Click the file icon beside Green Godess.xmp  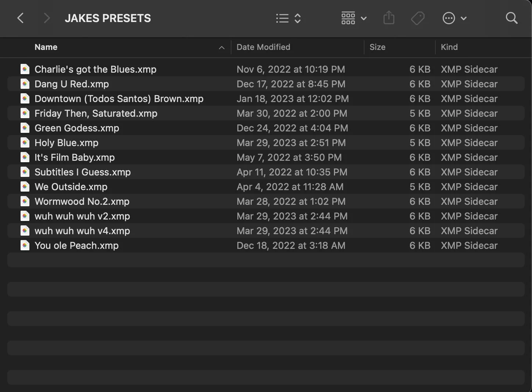25,128
